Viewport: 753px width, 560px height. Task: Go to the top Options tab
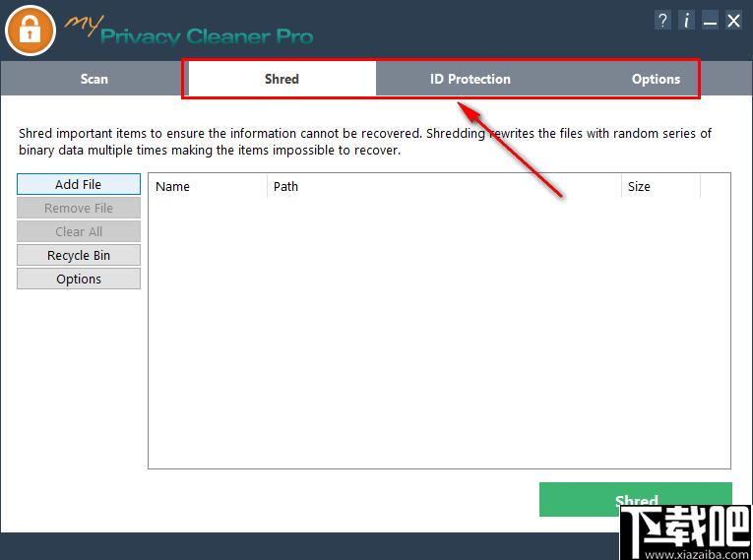coord(656,79)
